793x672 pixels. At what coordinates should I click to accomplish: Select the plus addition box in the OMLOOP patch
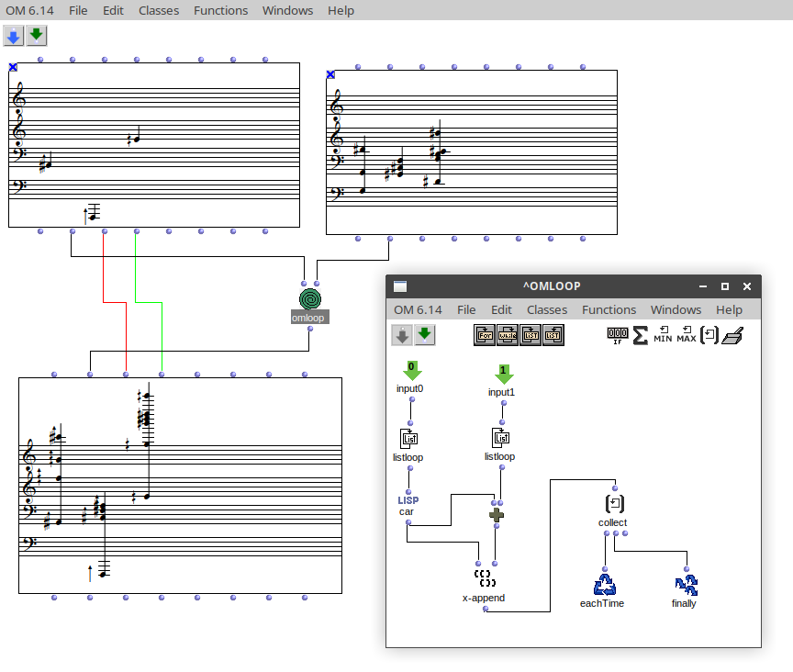(497, 515)
